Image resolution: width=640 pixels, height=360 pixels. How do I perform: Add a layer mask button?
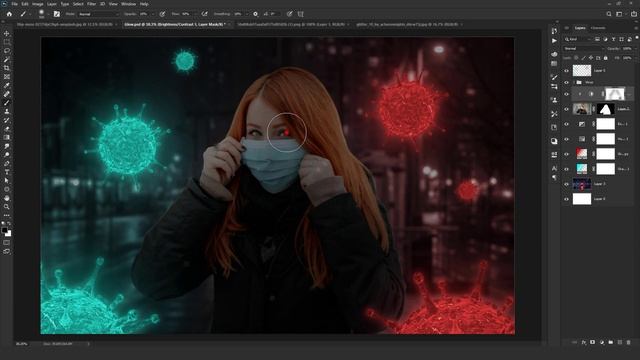[x=593, y=342]
